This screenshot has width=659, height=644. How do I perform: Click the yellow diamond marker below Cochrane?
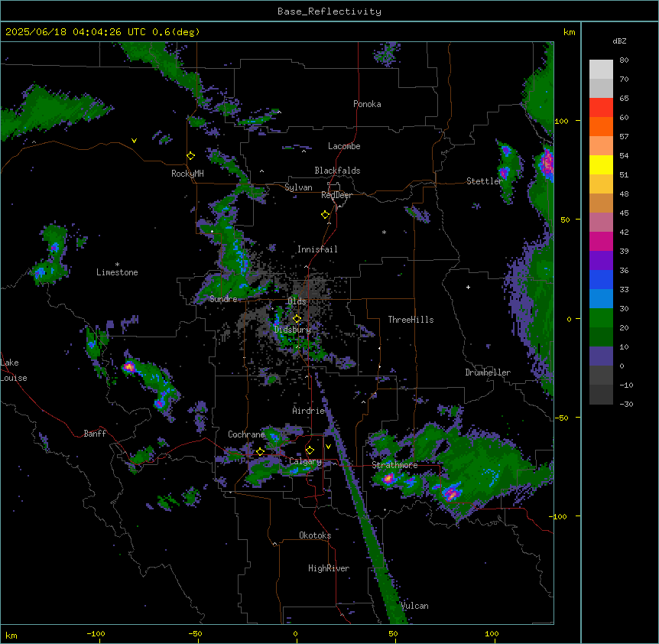click(x=260, y=451)
